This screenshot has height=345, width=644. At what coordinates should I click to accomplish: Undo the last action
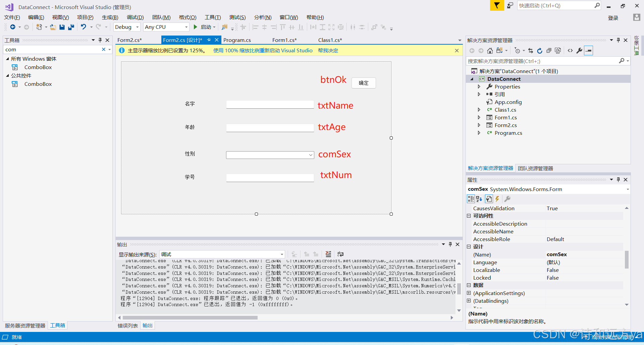[84, 27]
